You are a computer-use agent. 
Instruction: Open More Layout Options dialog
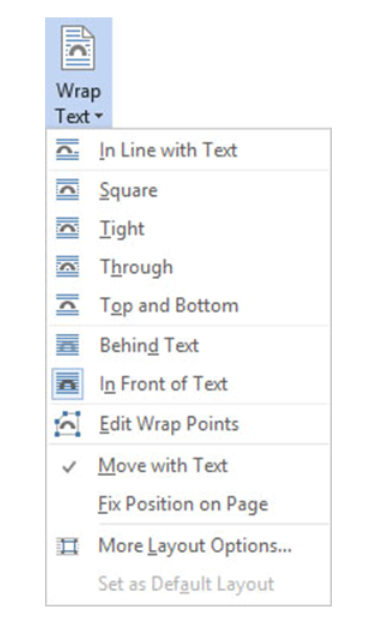[195, 546]
